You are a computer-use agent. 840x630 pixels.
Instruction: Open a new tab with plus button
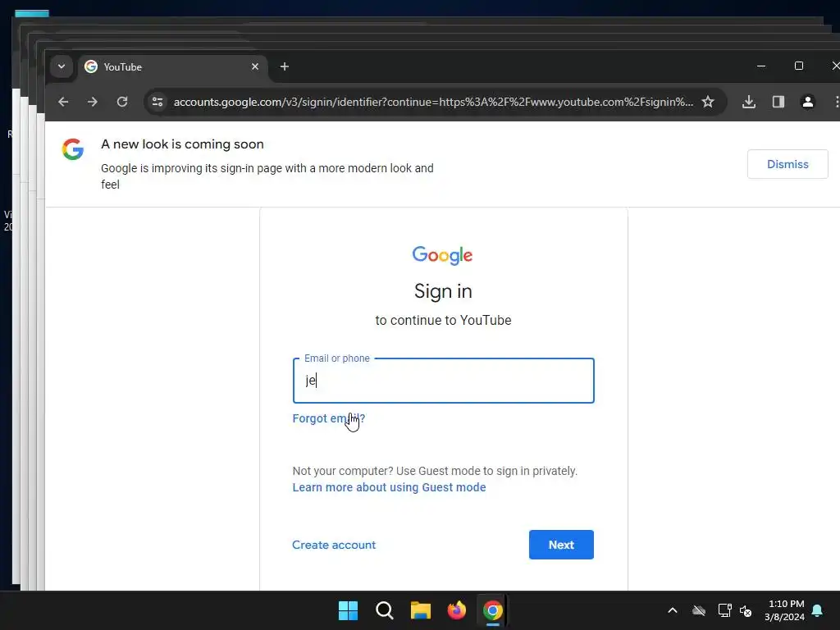pos(285,66)
